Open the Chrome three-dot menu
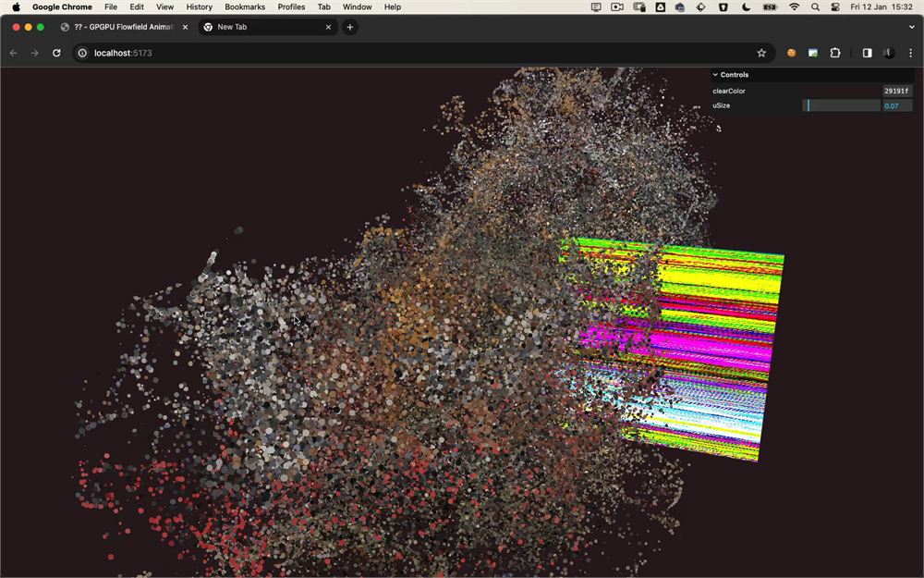Screen dimensions: 924x578 [910, 53]
